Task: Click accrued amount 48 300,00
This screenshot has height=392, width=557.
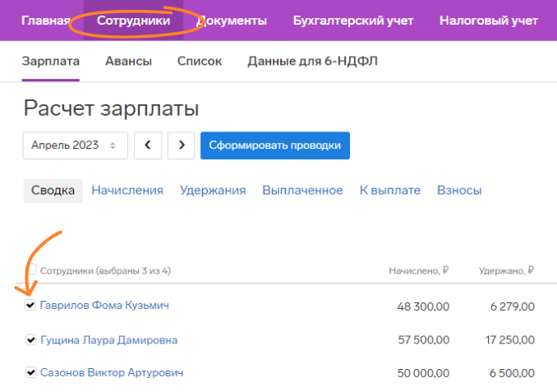Action: (423, 307)
